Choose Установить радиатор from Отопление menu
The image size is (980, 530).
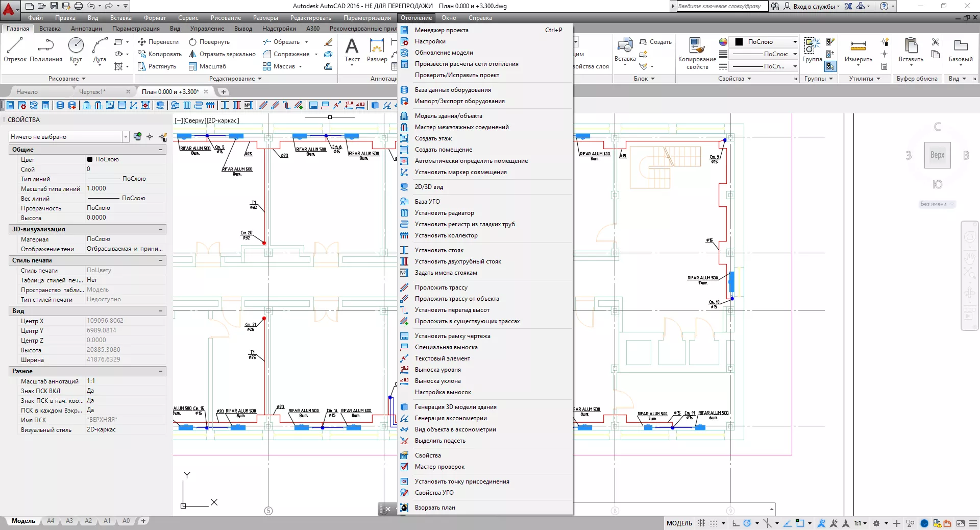click(x=444, y=213)
